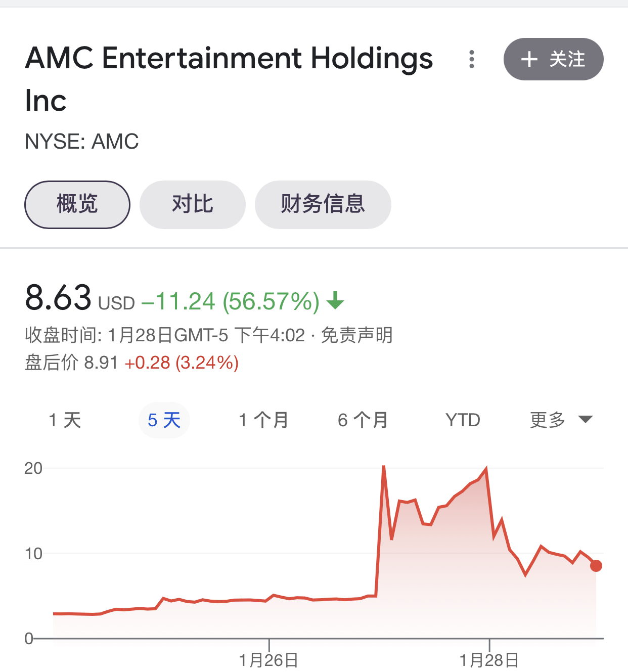Open the 免责声明 disclaimer link

pos(356,335)
